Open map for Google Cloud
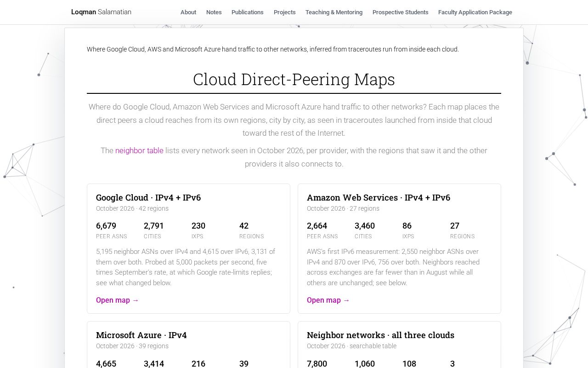The image size is (588, 368). tap(118, 300)
